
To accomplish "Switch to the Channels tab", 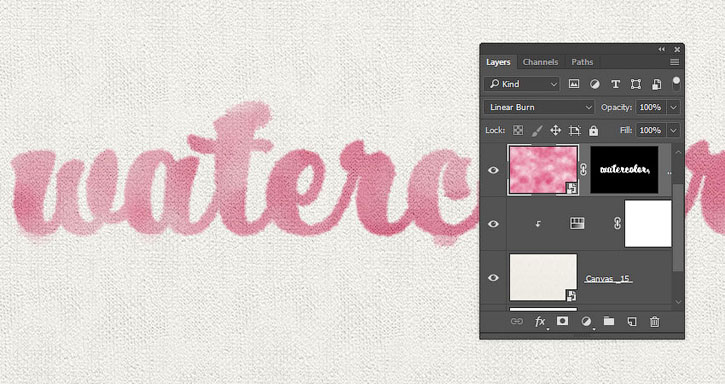I will (x=540, y=62).
